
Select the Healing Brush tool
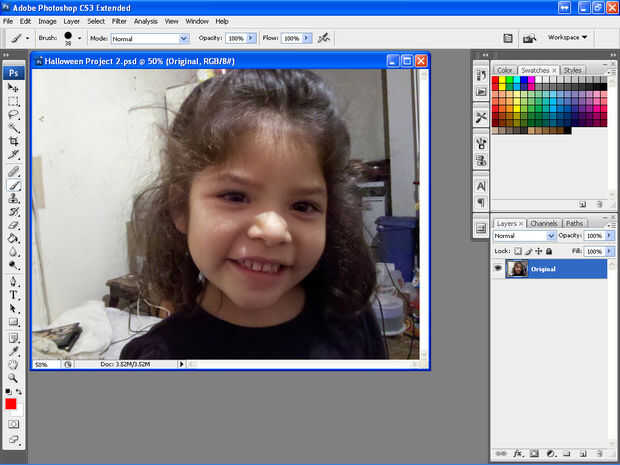click(x=13, y=172)
